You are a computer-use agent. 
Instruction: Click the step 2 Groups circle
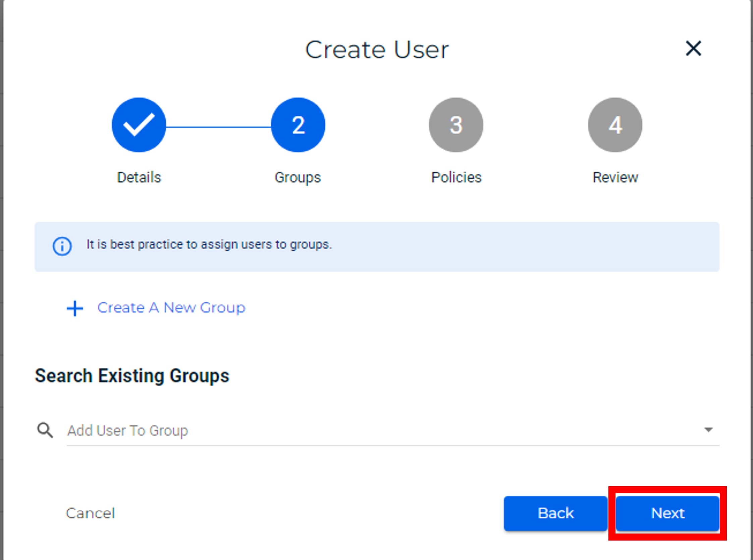pos(298,125)
